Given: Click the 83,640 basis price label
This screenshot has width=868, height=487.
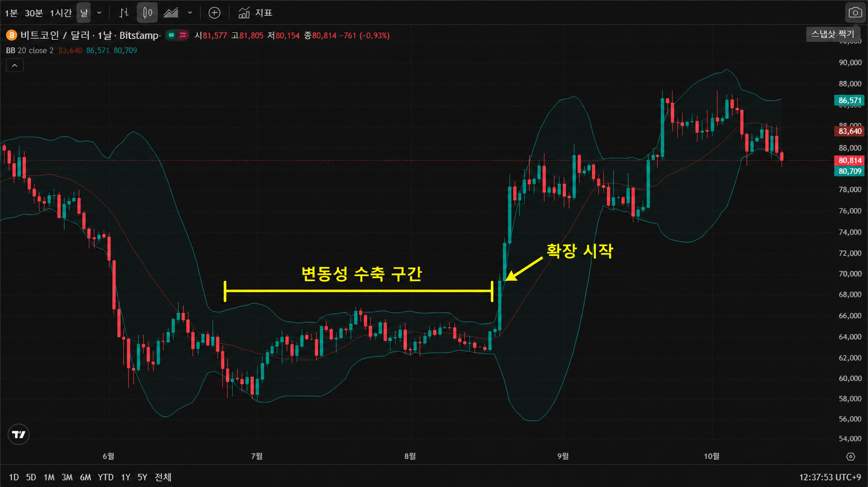Looking at the screenshot, I should tap(850, 131).
